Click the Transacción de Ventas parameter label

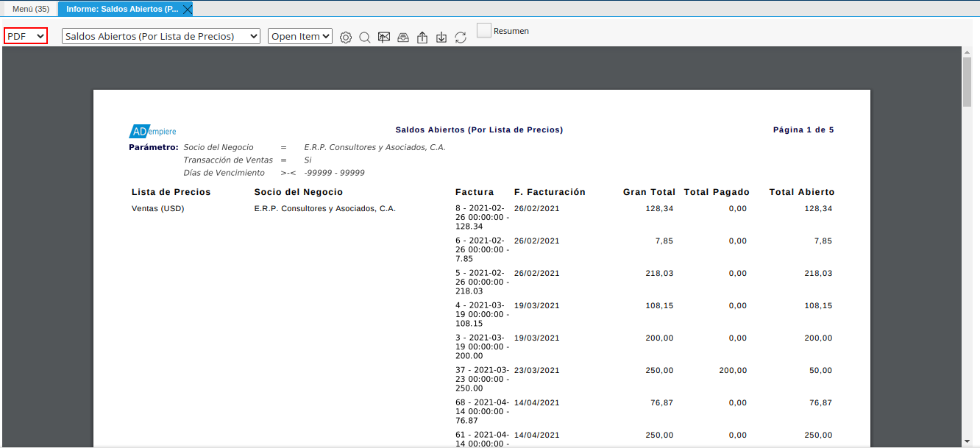(x=228, y=160)
